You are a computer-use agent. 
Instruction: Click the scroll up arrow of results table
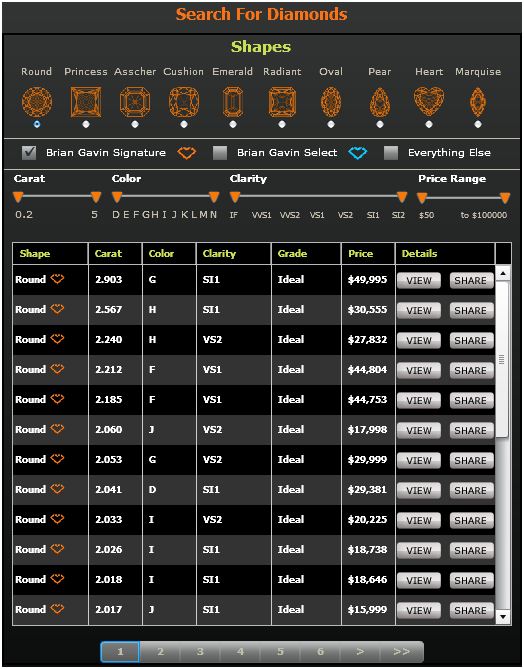503,273
